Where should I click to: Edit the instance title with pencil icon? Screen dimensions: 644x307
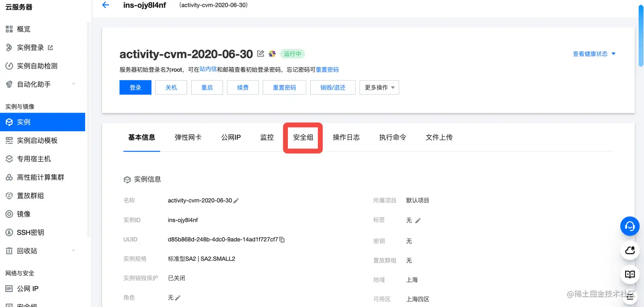[x=261, y=54]
